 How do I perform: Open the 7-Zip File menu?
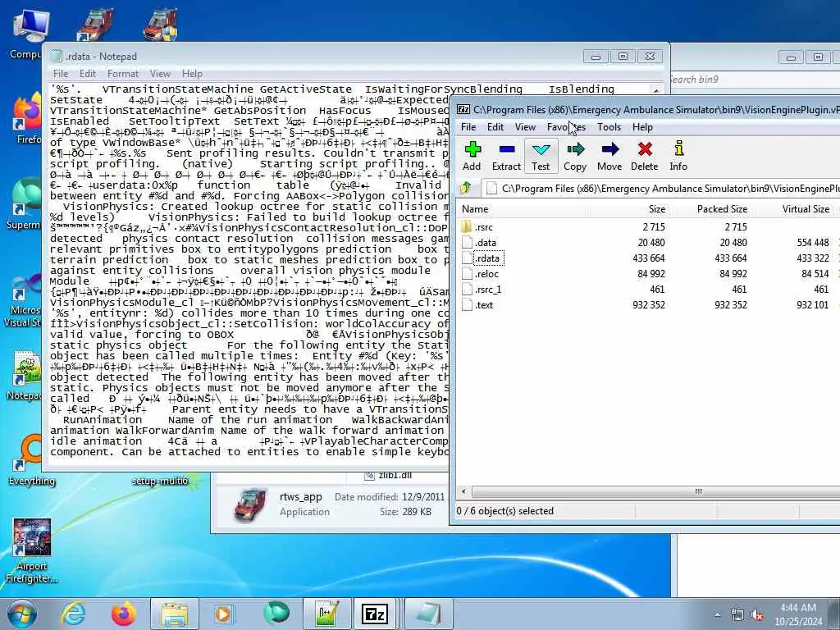[x=468, y=127]
